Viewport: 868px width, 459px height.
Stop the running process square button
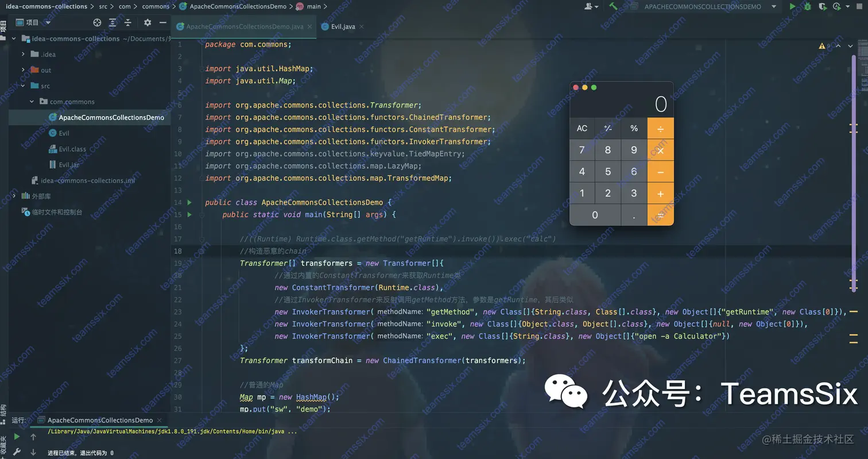[860, 6]
